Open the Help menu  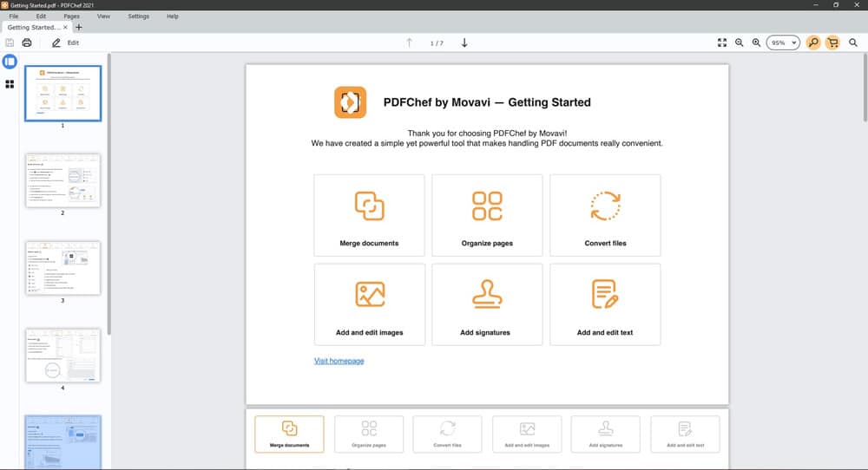173,16
